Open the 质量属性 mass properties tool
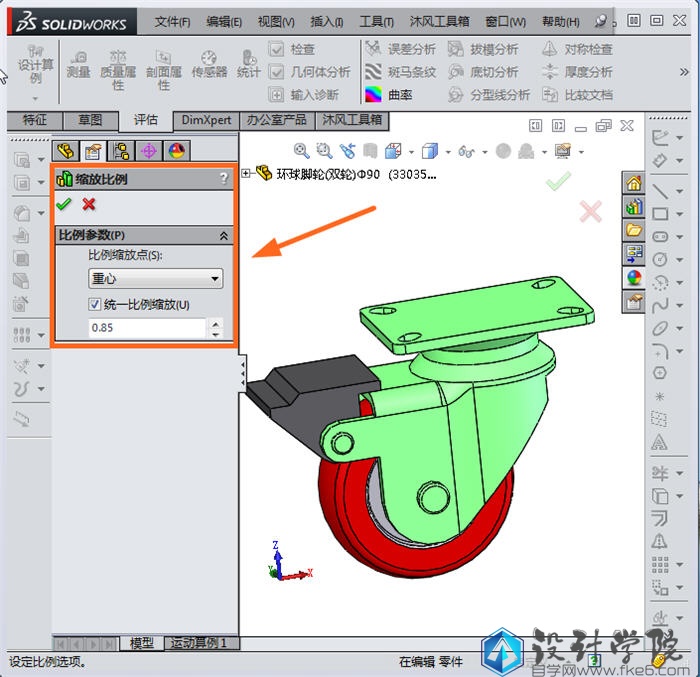The image size is (700, 677). tap(118, 66)
